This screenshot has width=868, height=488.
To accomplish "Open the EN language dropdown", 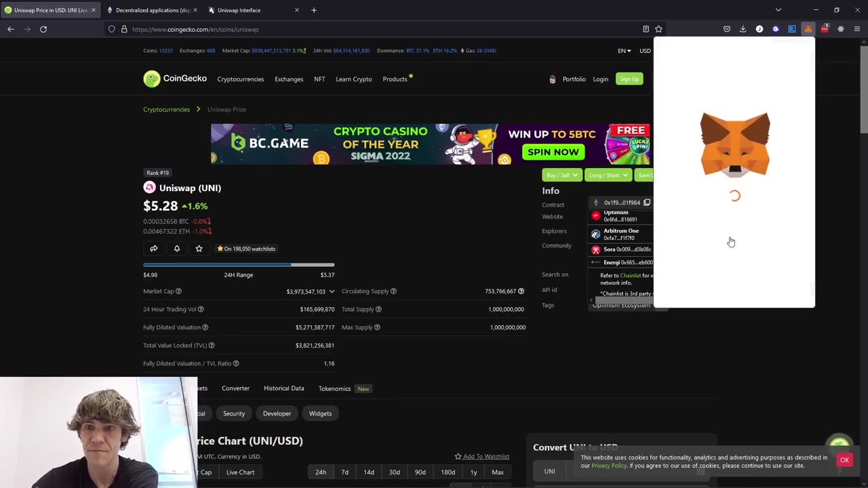I will pos(624,51).
